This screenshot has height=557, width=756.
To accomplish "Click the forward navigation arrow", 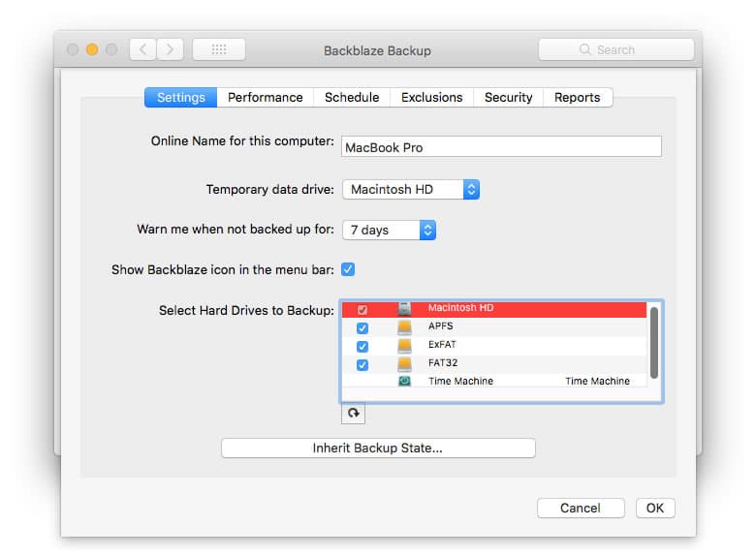I will pos(170,49).
